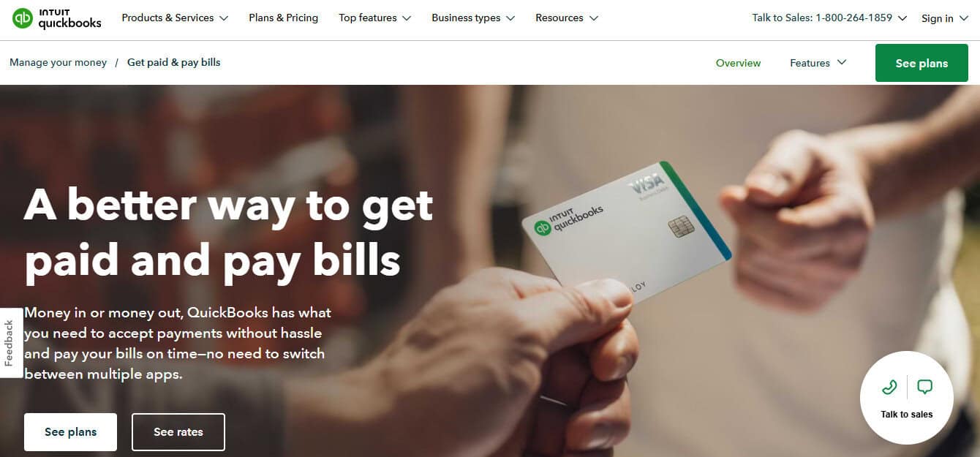The width and height of the screenshot is (980, 457).
Task: Open the Resources dropdown
Action: click(567, 18)
